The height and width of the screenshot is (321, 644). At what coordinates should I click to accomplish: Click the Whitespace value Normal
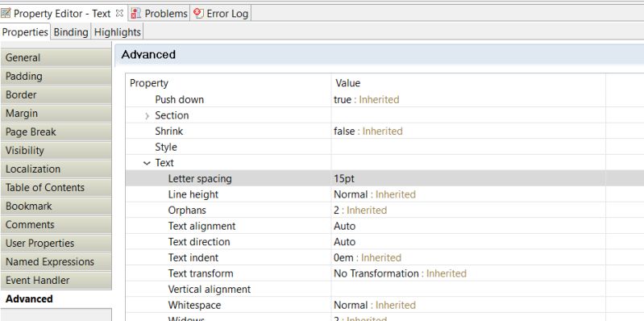(351, 306)
